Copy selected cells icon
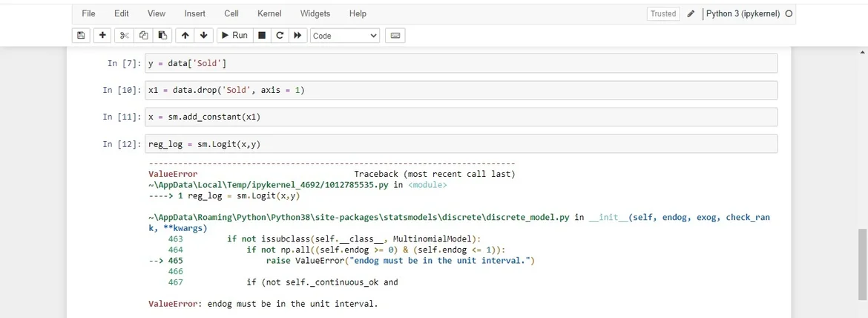The width and height of the screenshot is (868, 318). pyautogui.click(x=144, y=36)
